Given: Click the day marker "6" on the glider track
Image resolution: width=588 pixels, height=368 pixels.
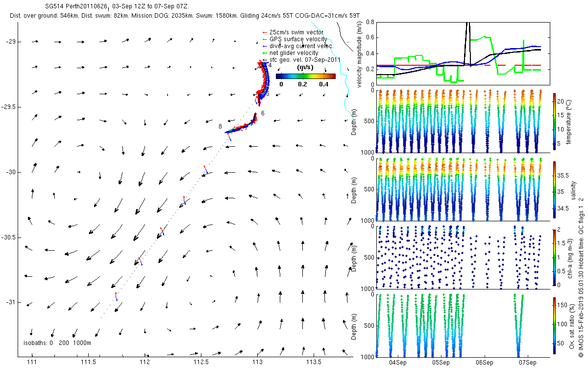Looking at the screenshot, I should [x=263, y=113].
